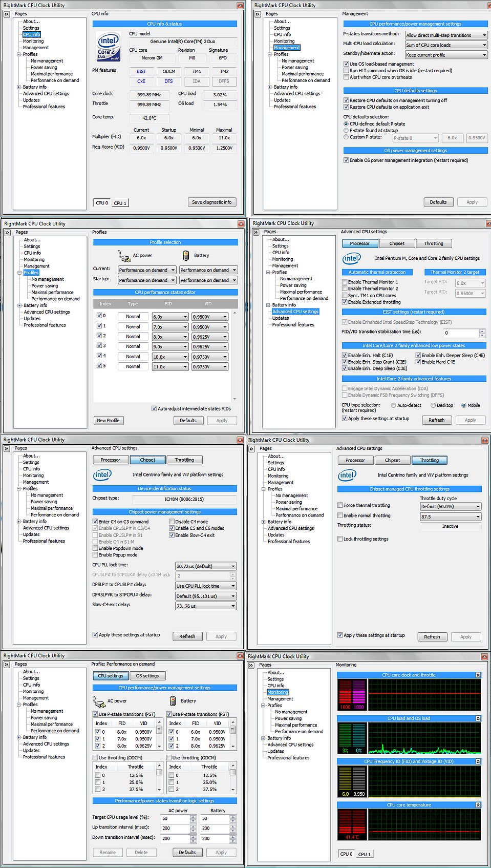Screen dimensions: 491x868
Task: Check Lock throttling settings
Action: click(x=340, y=539)
